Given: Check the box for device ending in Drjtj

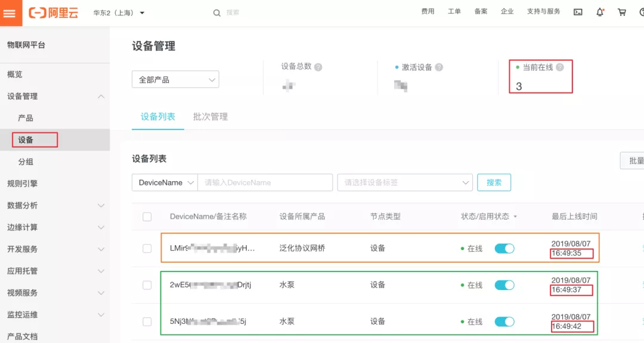Looking at the screenshot, I should click(147, 285).
